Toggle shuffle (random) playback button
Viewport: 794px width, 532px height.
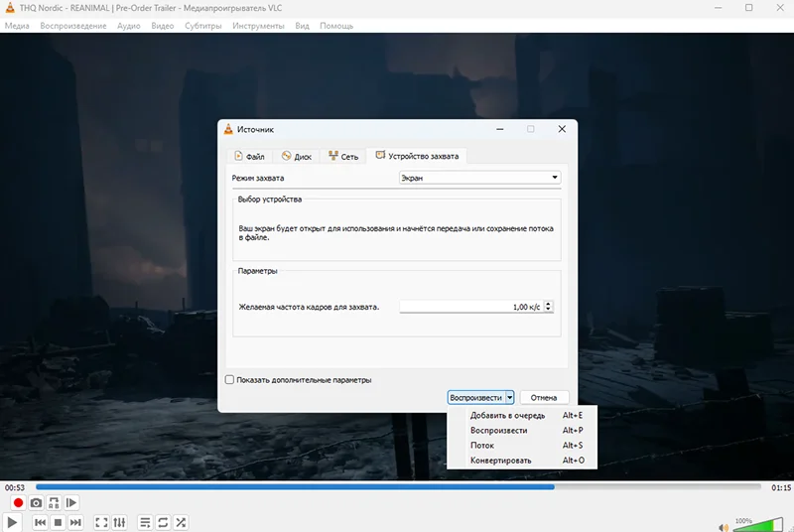(x=181, y=522)
